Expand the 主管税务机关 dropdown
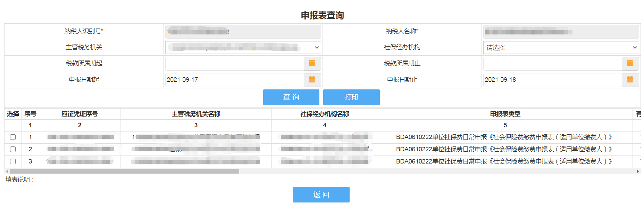Screen dimensions: 644x207 pos(243,47)
